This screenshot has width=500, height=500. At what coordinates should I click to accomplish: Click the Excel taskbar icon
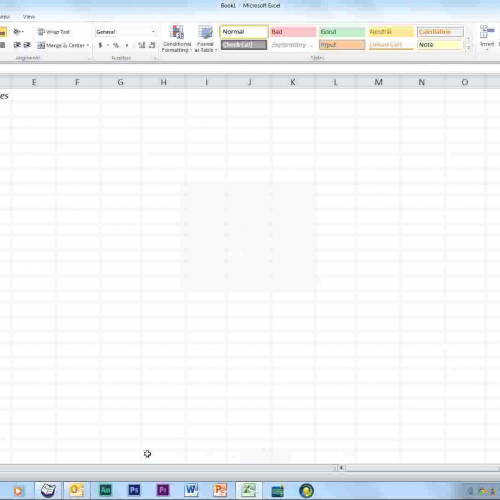pos(248,490)
